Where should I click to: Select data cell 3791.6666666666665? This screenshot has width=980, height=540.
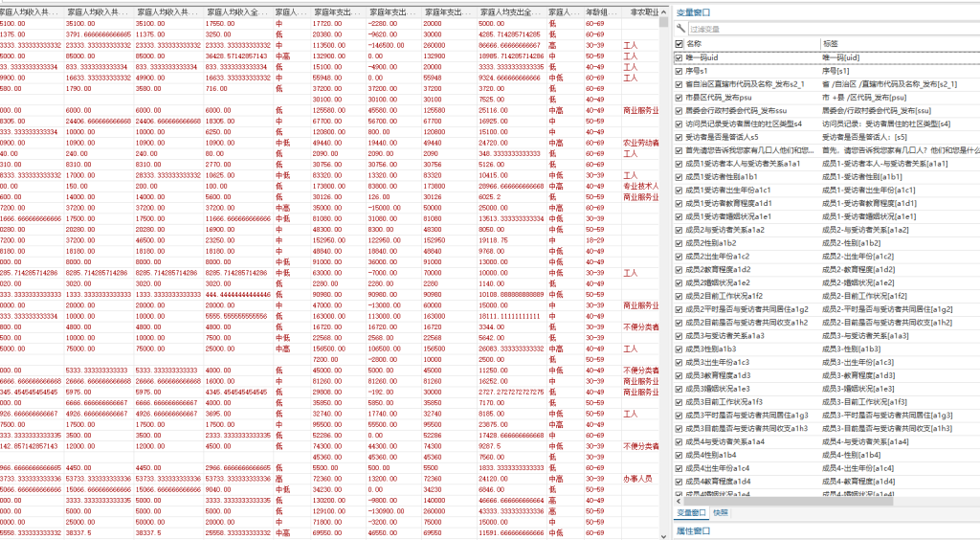click(x=99, y=34)
